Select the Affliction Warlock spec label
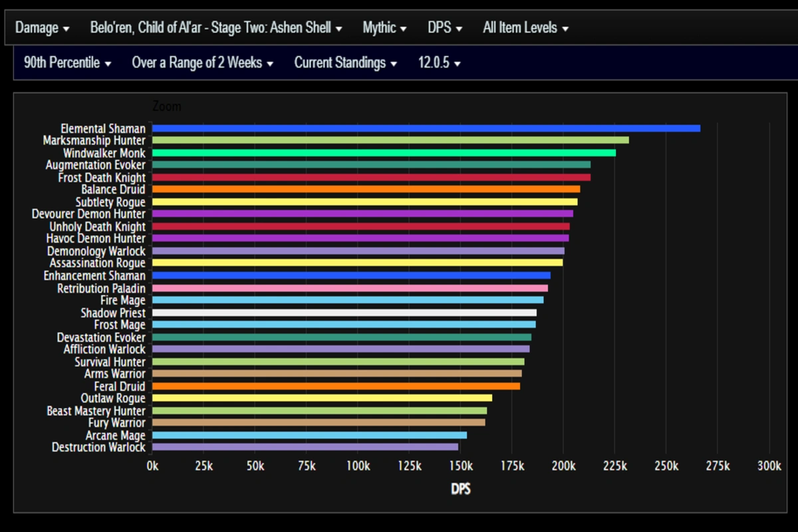This screenshot has height=532, width=798. click(104, 349)
